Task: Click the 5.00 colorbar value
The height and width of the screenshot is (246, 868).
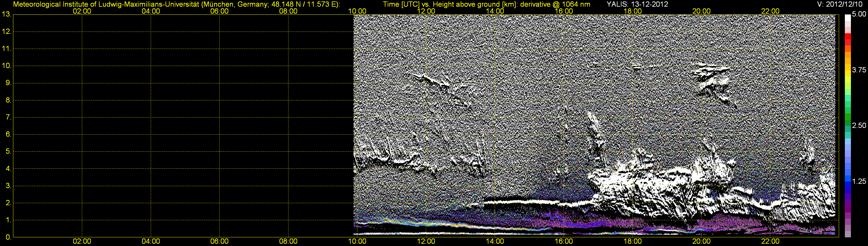Action: tap(859, 14)
